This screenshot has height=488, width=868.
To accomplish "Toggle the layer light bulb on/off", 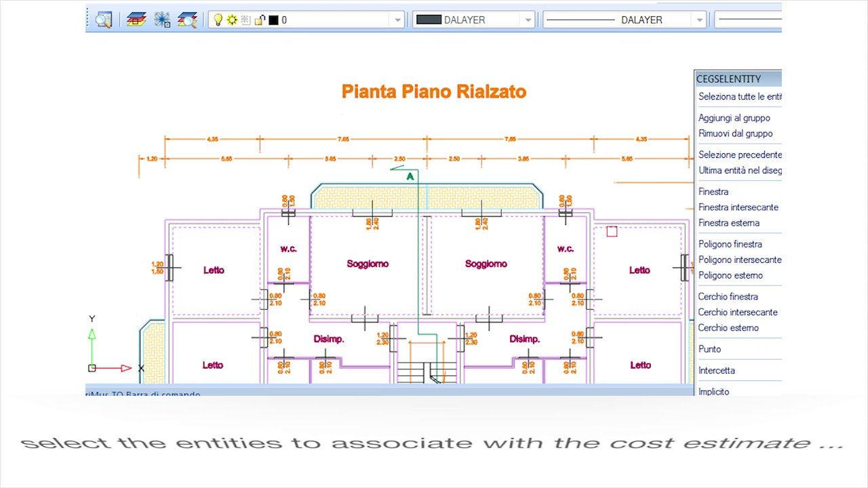I will click(218, 20).
